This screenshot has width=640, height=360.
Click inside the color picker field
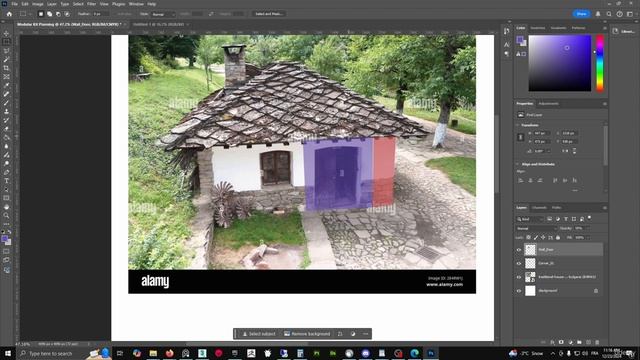tap(560, 63)
